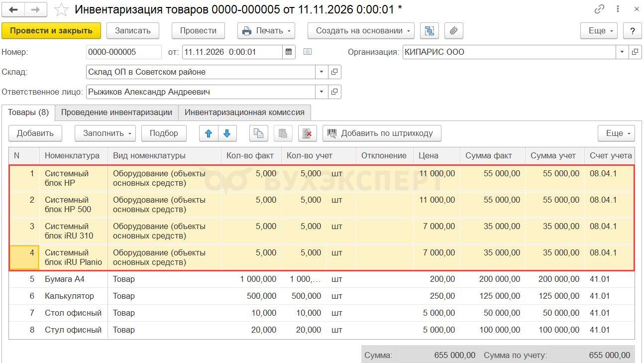Image resolution: width=644 pixels, height=363 pixels.
Task: Click the paperclip attached files icon
Action: coord(453,31)
